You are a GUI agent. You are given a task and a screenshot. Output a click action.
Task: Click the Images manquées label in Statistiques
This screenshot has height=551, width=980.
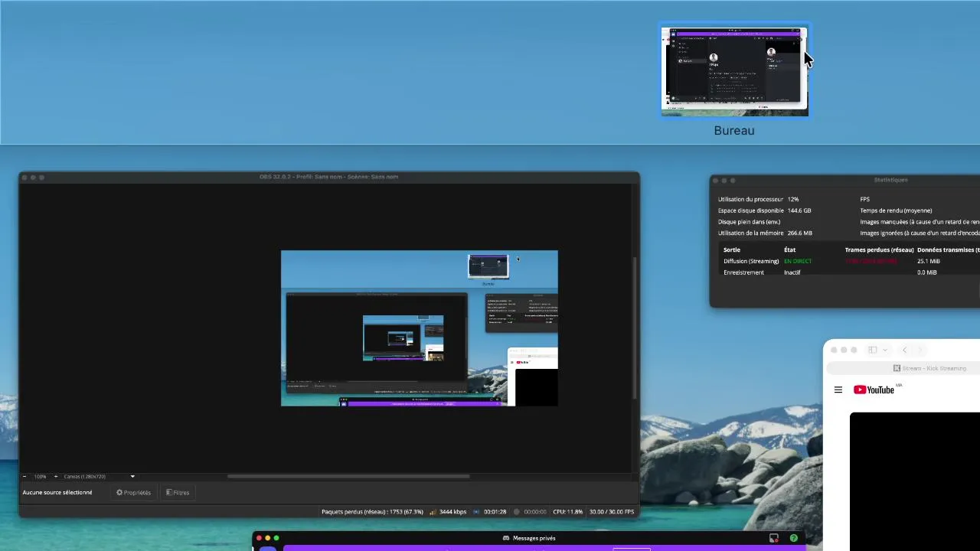click(x=920, y=222)
